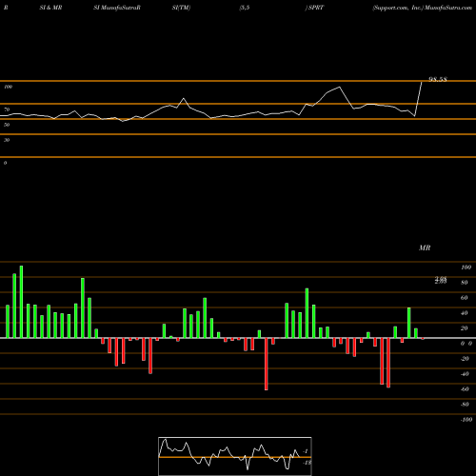Click the tallest green MR histogram bar

click(x=21, y=302)
